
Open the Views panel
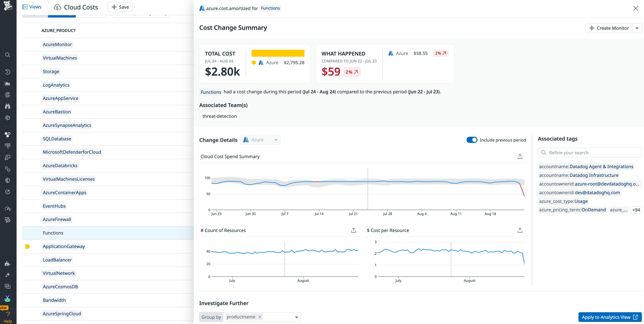[x=32, y=7]
